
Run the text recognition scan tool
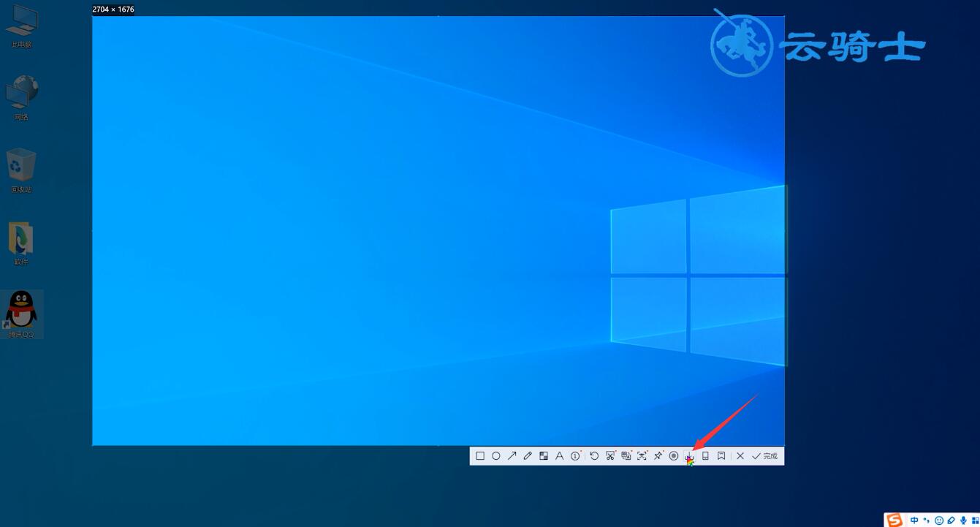(x=642, y=456)
